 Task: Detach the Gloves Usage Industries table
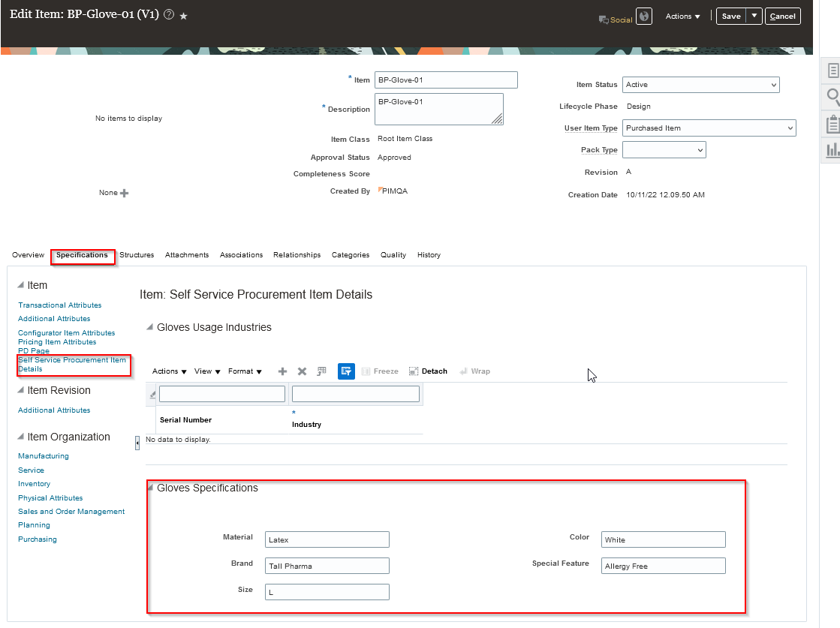428,371
